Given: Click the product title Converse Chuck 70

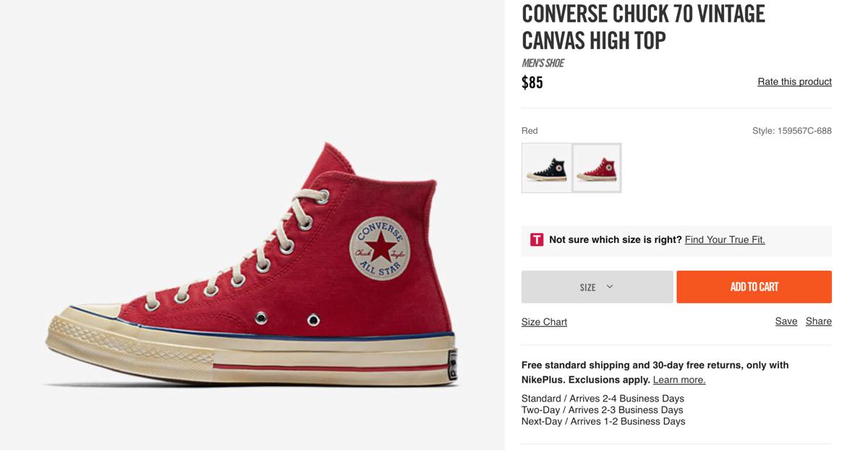Looking at the screenshot, I should [x=643, y=27].
